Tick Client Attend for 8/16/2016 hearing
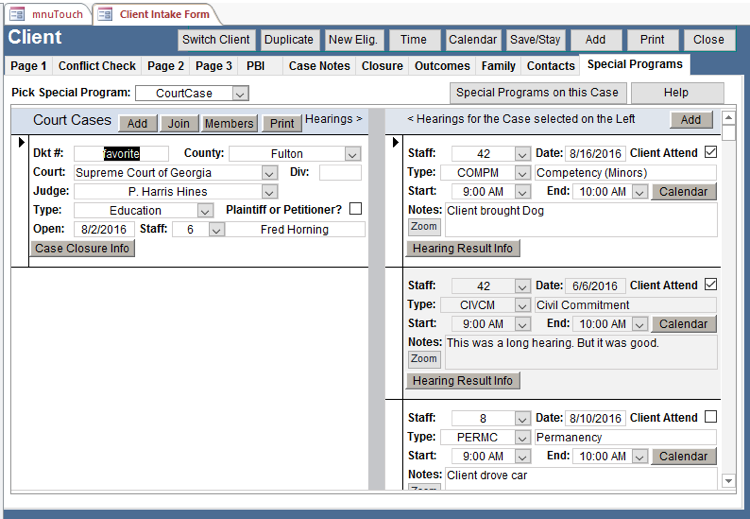Image resolution: width=750 pixels, height=519 pixels. pos(711,153)
